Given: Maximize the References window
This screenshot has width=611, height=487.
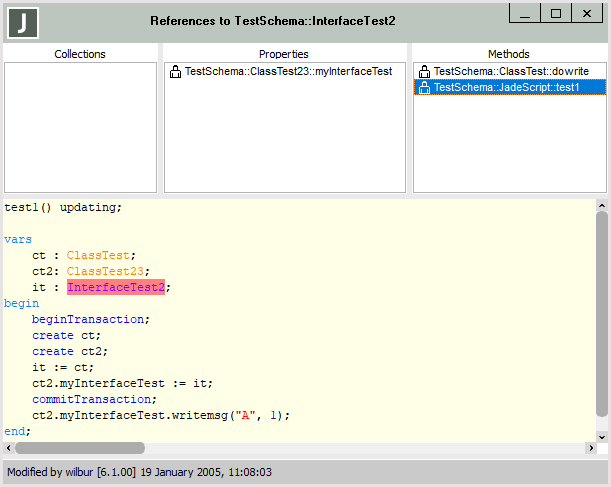Looking at the screenshot, I should click(557, 13).
